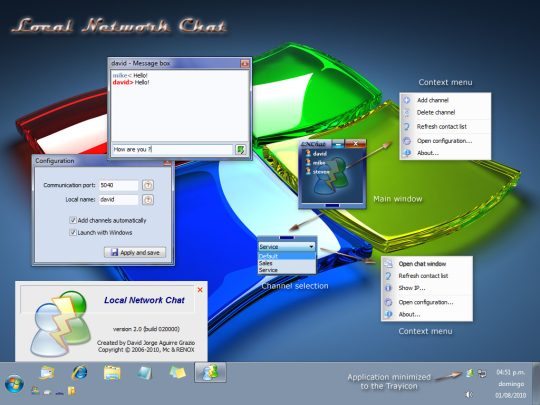
Task: Click LNChat tray icon in system tray
Action: [469, 373]
